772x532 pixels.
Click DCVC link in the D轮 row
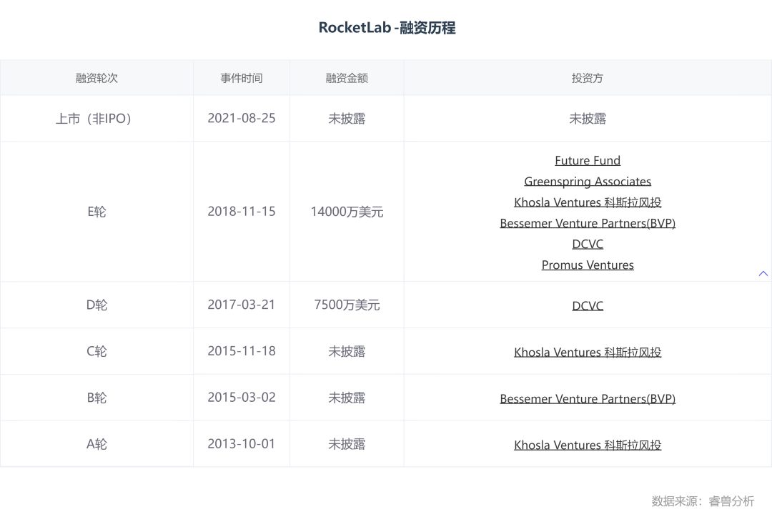[588, 305]
